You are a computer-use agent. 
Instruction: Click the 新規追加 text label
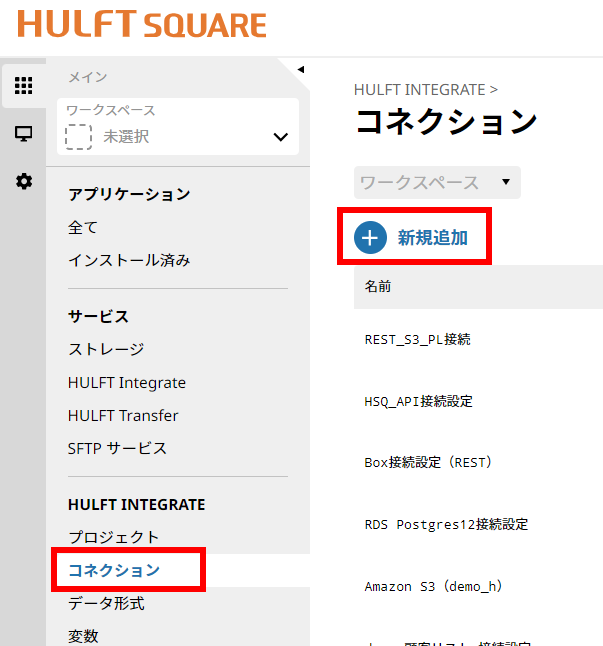click(432, 238)
